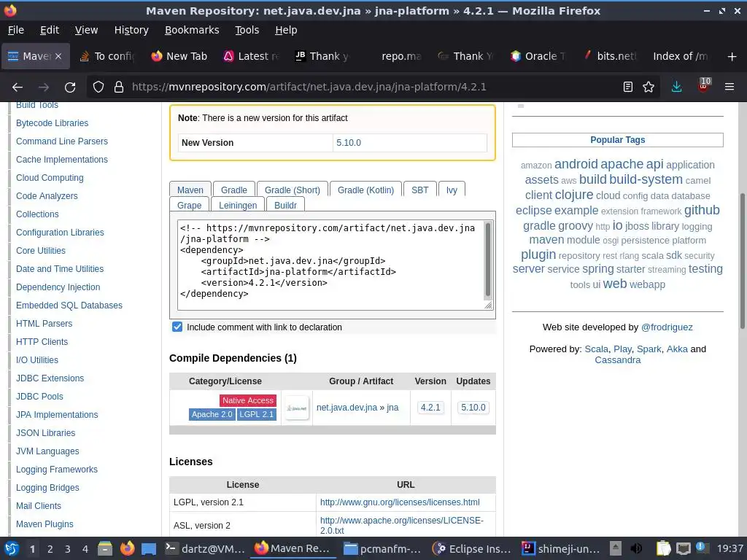Open the tracking protection shield icon

pyautogui.click(x=98, y=87)
